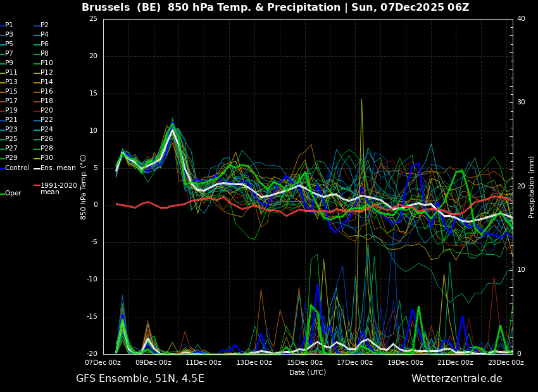Click the 19Dec 00z axis date label

(x=405, y=362)
